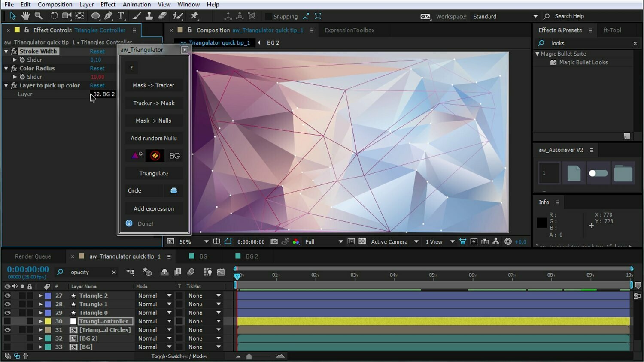
Task: Open blend mode dropdown for layer 27
Action: point(155,296)
